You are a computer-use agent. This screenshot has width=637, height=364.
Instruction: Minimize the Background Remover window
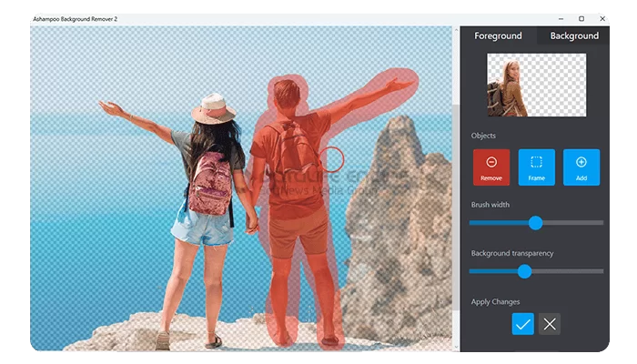[x=557, y=18]
